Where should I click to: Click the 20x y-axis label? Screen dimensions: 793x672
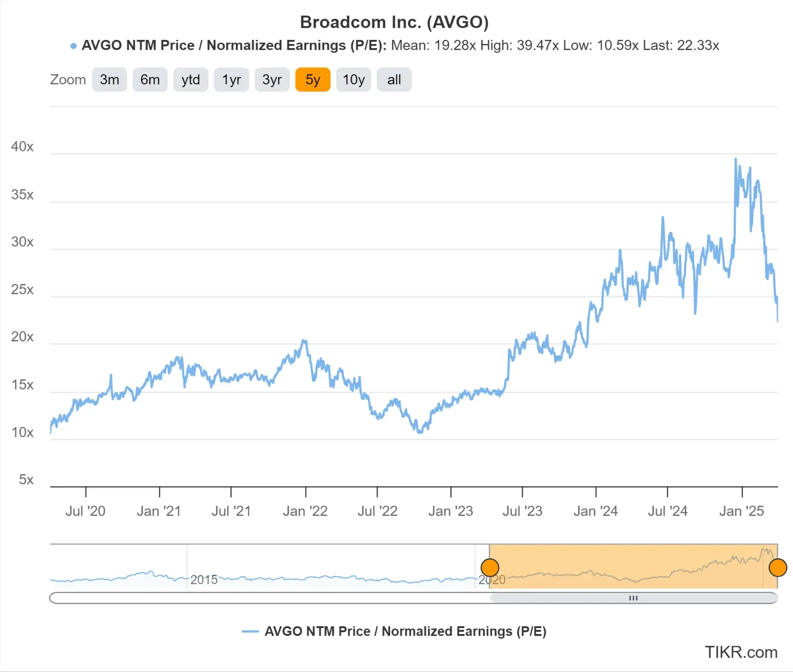click(x=22, y=337)
